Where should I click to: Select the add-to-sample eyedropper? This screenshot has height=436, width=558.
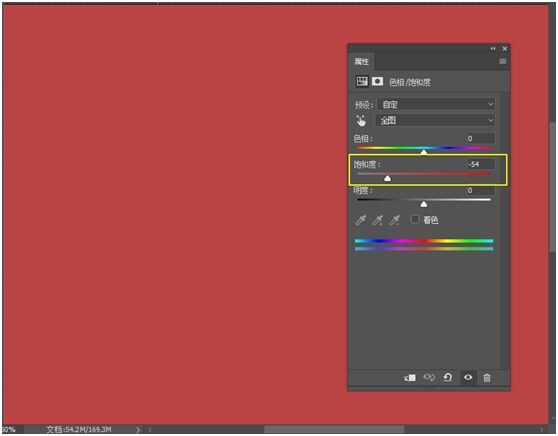tap(378, 220)
